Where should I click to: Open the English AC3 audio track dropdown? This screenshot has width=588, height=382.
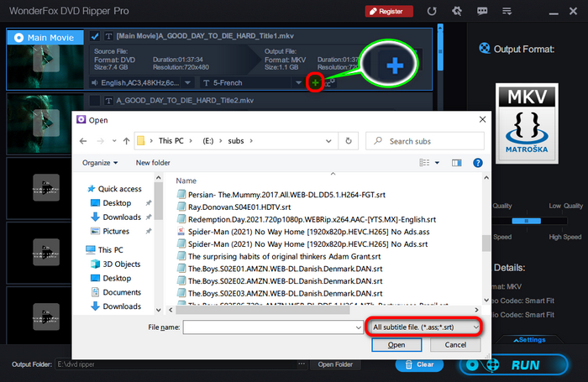[188, 82]
